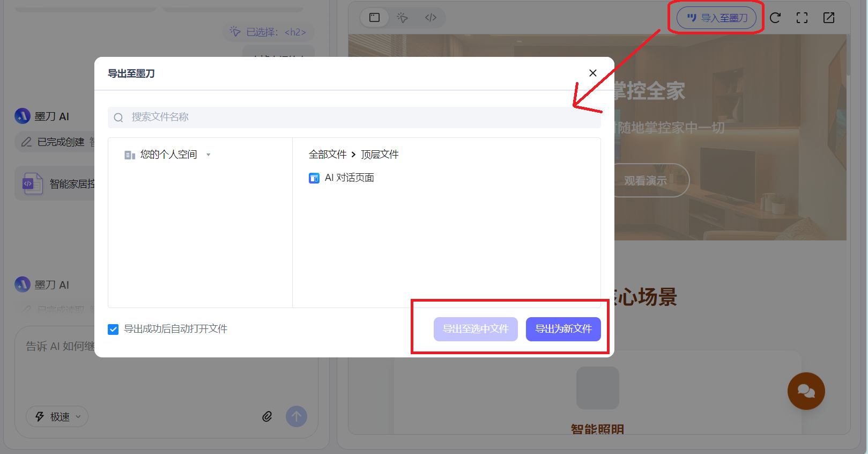Click 导出为新文件 button
The height and width of the screenshot is (454, 868).
563,329
